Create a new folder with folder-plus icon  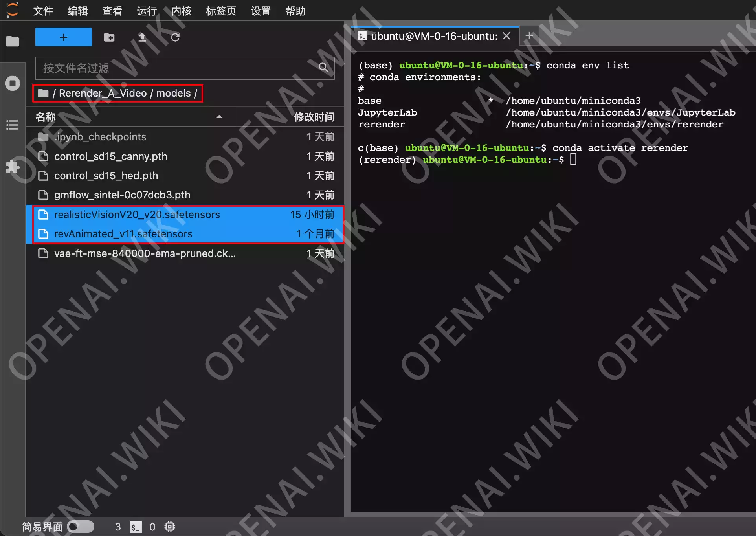click(109, 37)
